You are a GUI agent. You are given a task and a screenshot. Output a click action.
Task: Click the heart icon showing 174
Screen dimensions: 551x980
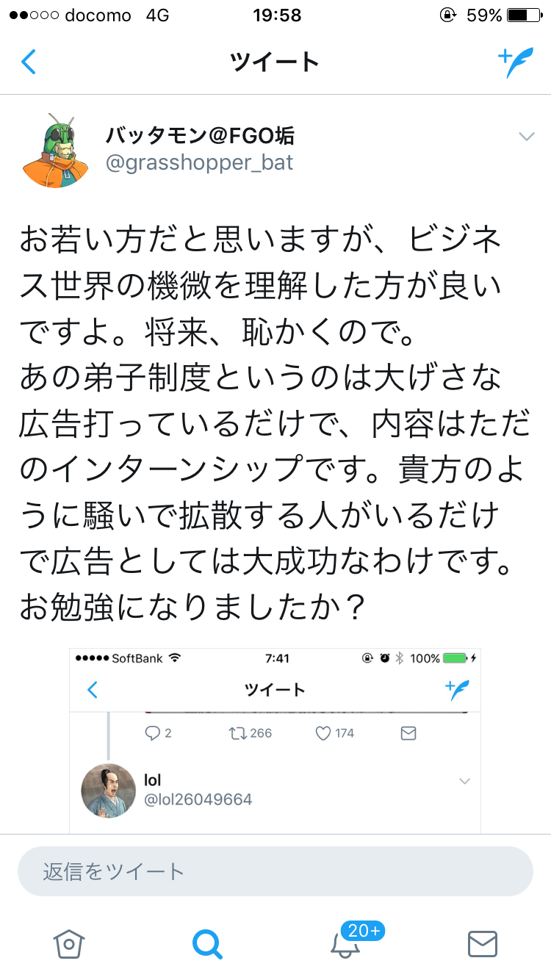click(x=323, y=733)
